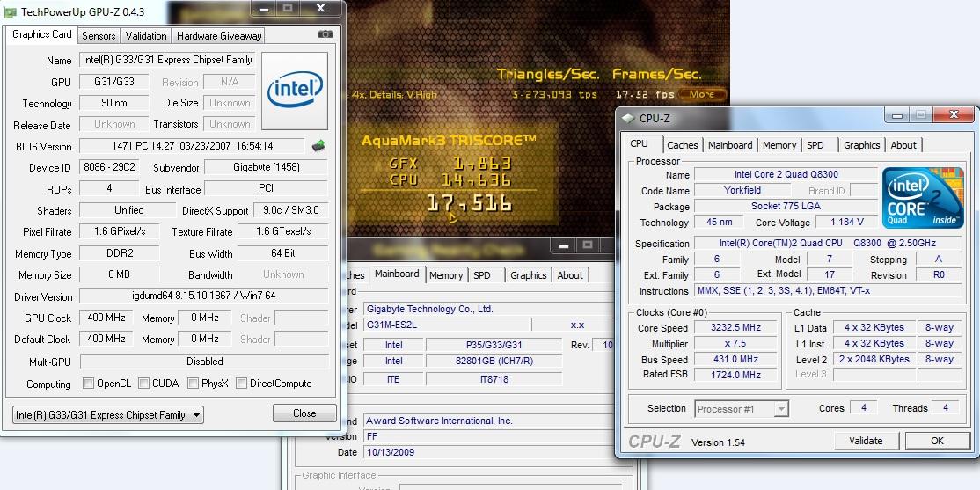980x490 pixels.
Task: Click the Intel Core 2 Quad logo
Action: [x=923, y=198]
